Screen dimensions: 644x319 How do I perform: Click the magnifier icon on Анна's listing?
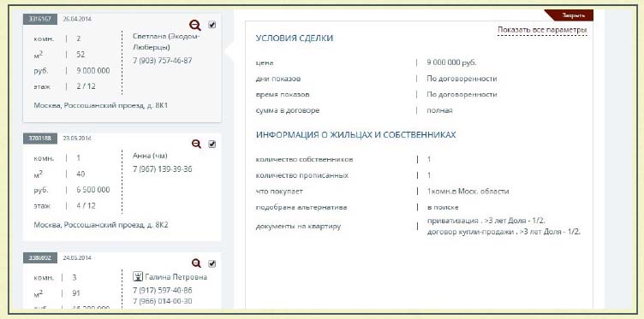point(196,144)
